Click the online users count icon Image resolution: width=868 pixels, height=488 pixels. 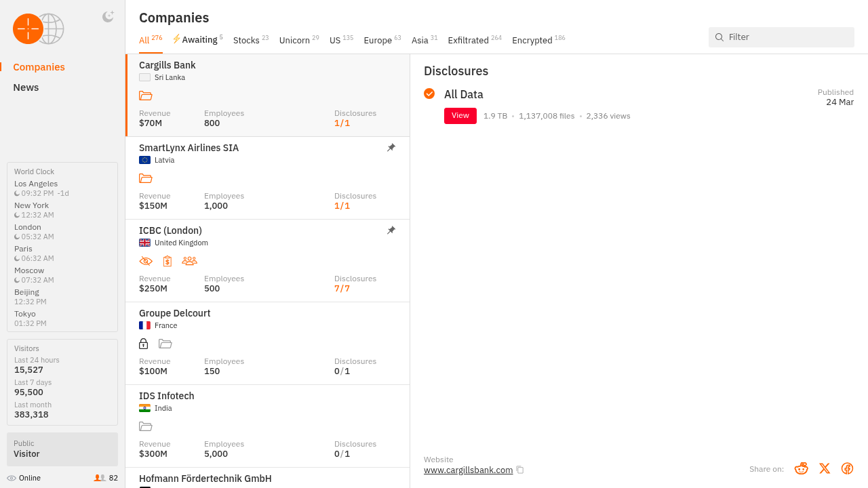100,478
